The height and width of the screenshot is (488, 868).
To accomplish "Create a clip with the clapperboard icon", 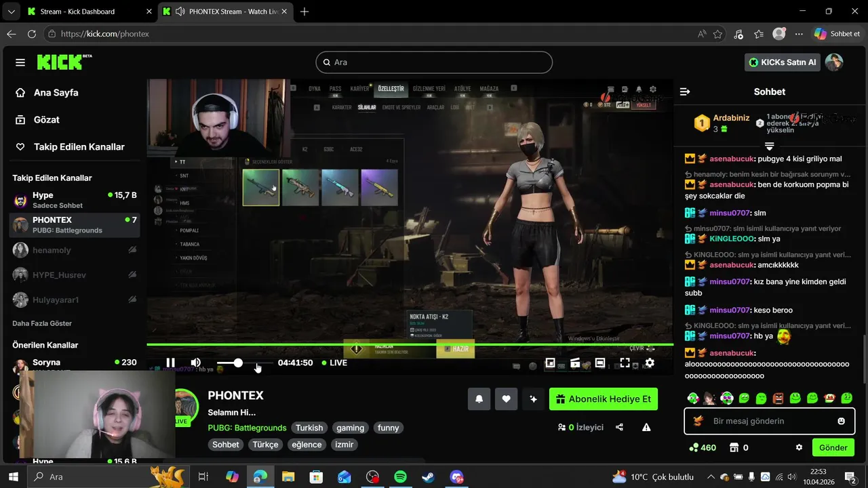I will pyautogui.click(x=575, y=363).
